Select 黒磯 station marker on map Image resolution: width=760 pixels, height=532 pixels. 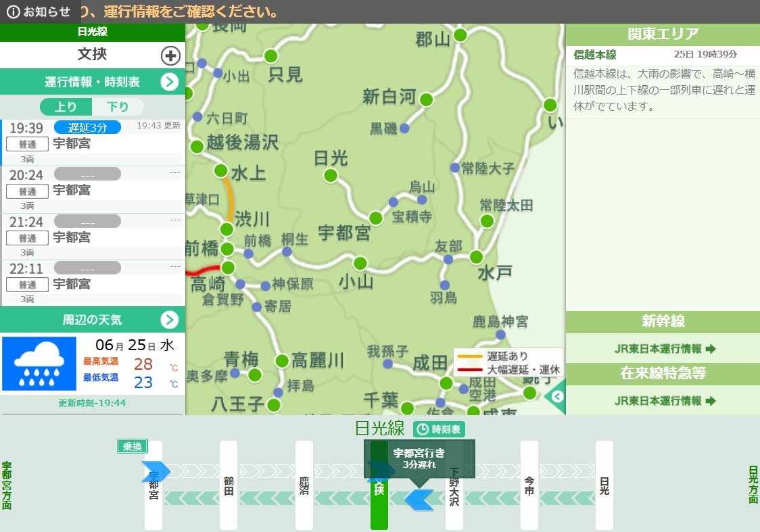point(404,128)
